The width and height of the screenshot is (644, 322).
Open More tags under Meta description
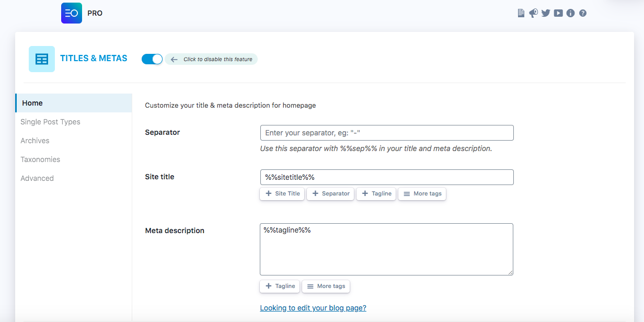click(x=326, y=286)
